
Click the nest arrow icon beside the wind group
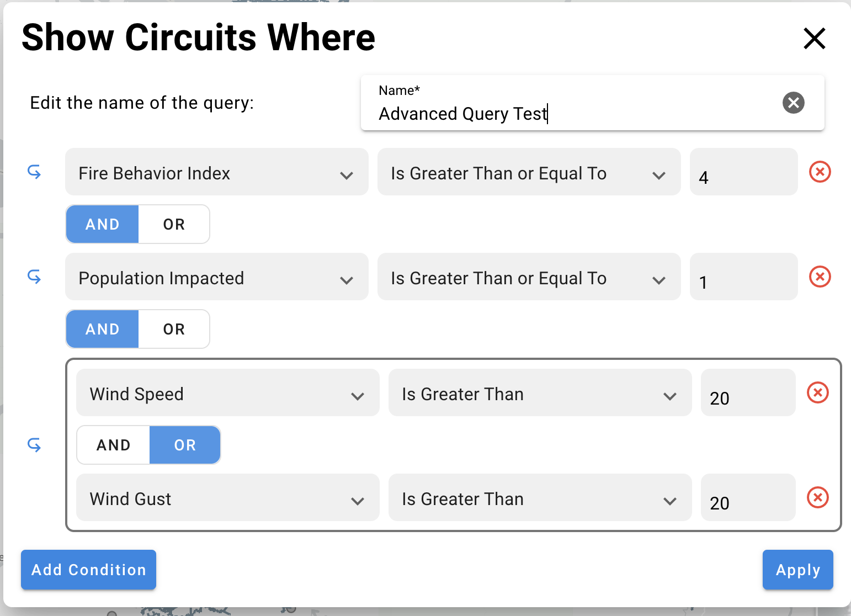[35, 445]
